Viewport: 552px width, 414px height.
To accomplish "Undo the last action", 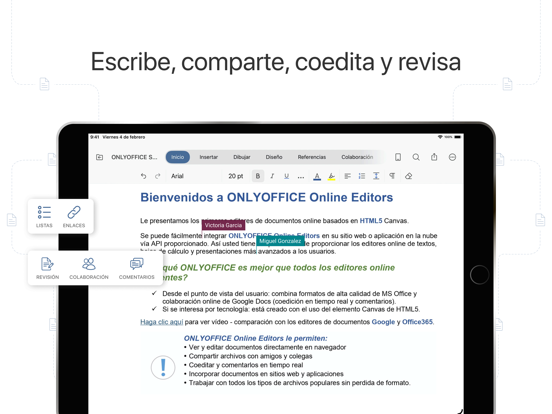I will click(x=143, y=176).
